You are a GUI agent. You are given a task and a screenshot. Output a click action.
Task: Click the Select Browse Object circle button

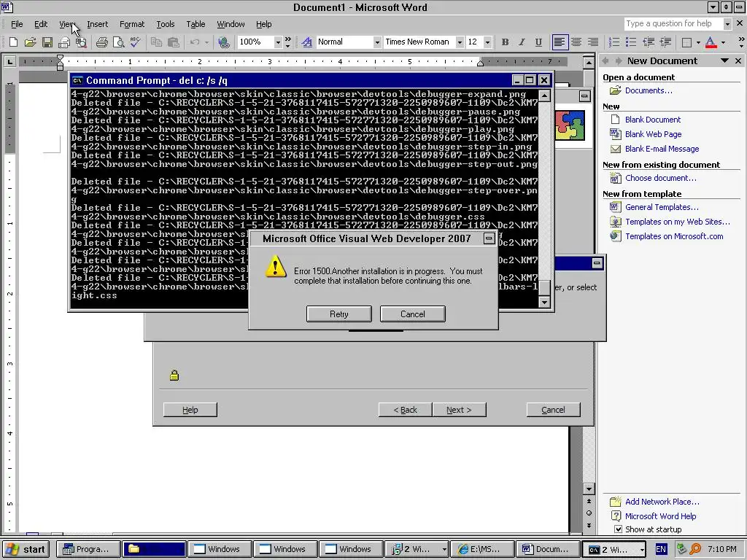pos(589,513)
